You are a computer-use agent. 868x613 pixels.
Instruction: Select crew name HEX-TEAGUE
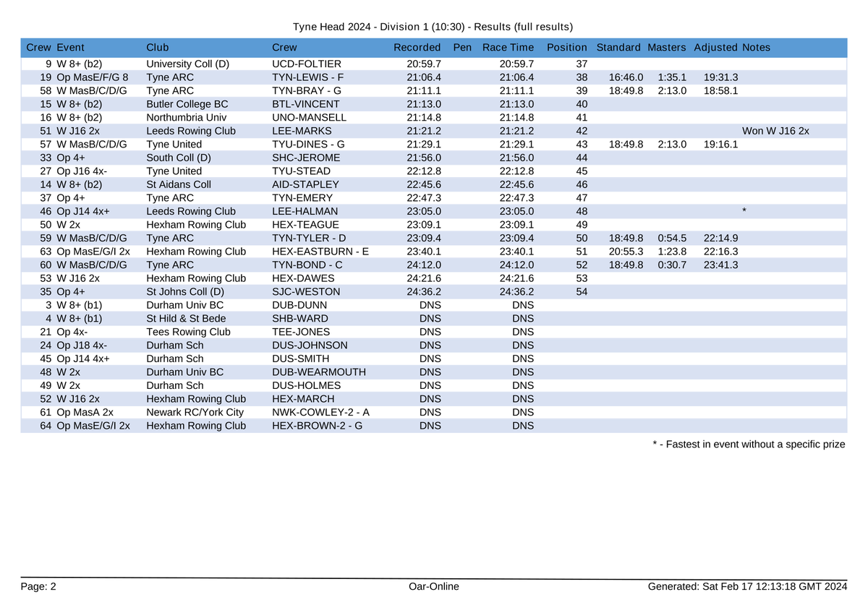click(306, 225)
